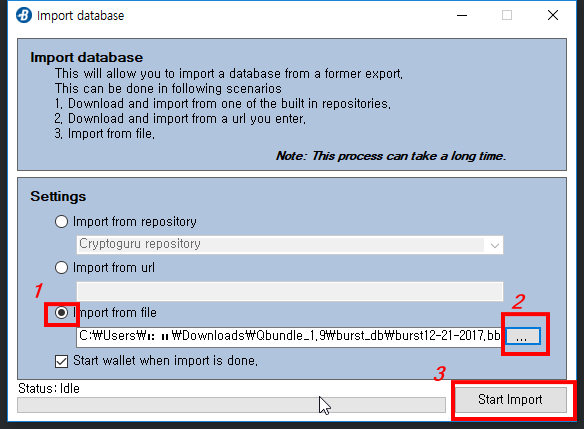Choose the Import from url radio button
Image resolution: width=584 pixels, height=429 pixels.
pyautogui.click(x=61, y=267)
